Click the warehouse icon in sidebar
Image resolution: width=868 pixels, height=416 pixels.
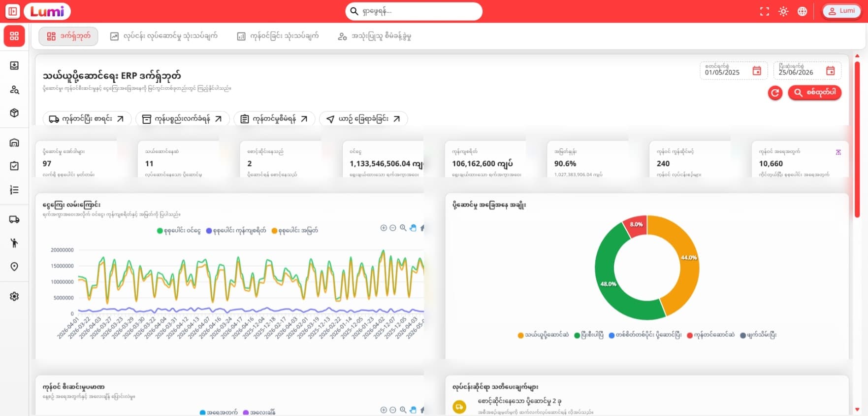point(14,142)
